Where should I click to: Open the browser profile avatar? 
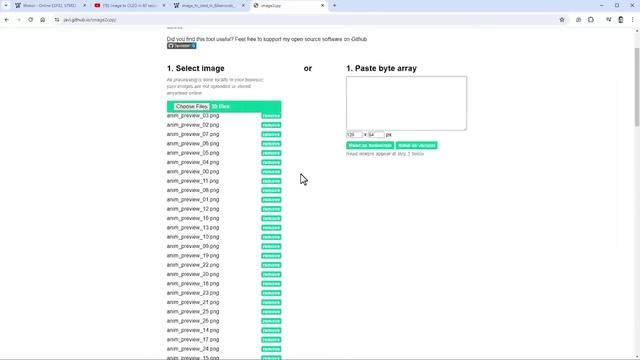[620, 20]
